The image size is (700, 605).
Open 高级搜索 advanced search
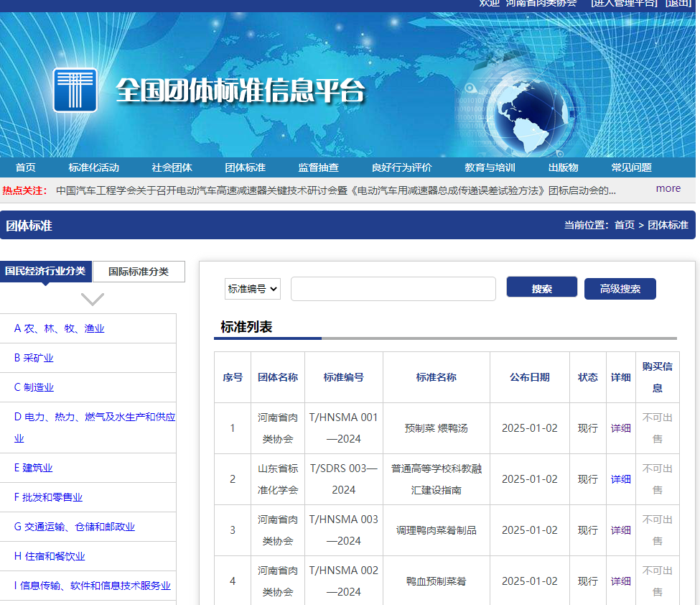click(620, 289)
